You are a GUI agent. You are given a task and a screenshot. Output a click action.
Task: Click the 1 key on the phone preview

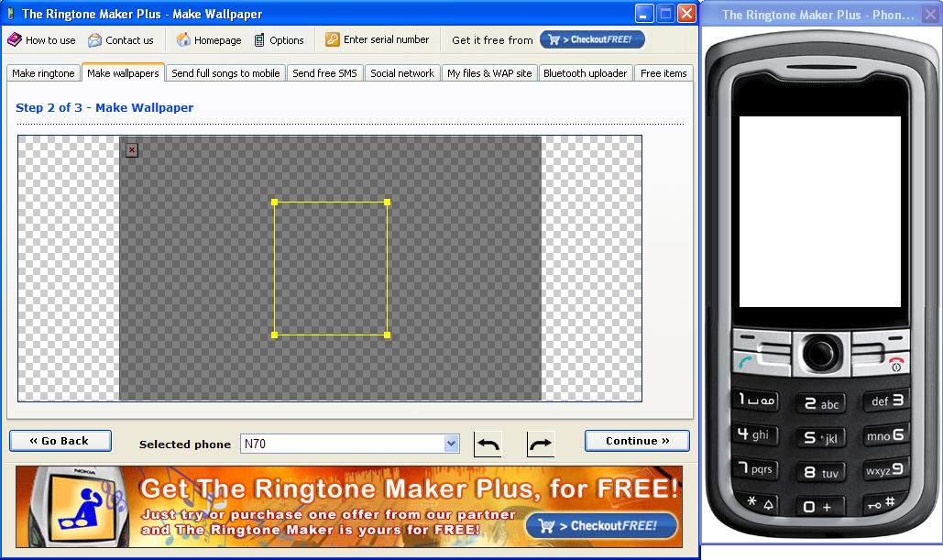coord(756,400)
